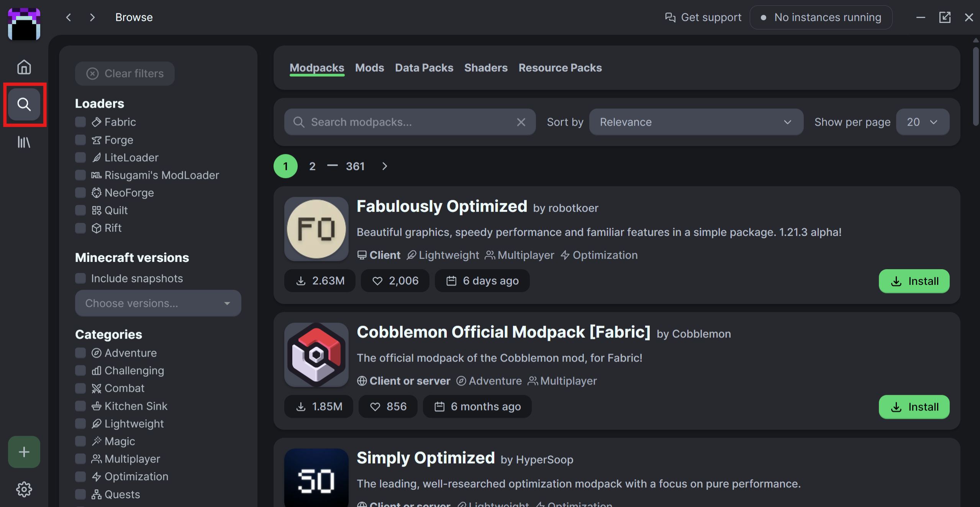
Task: Open the Library icon in sidebar
Action: pos(24,142)
